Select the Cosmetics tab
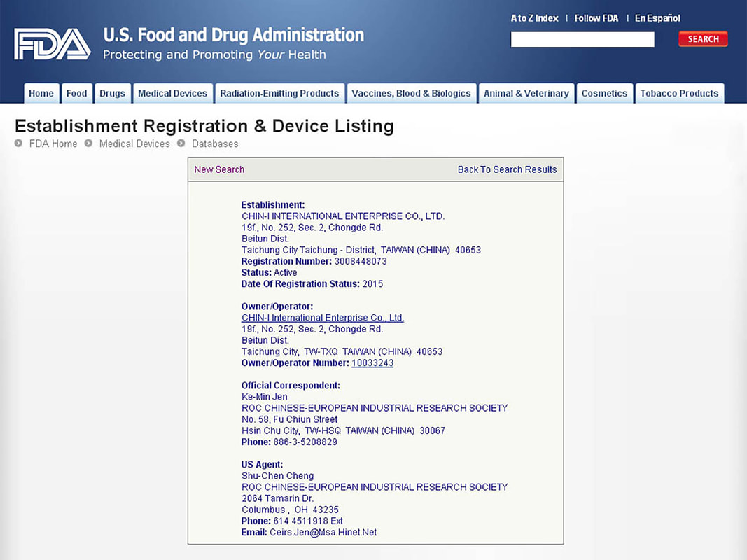The image size is (747, 560). point(605,93)
